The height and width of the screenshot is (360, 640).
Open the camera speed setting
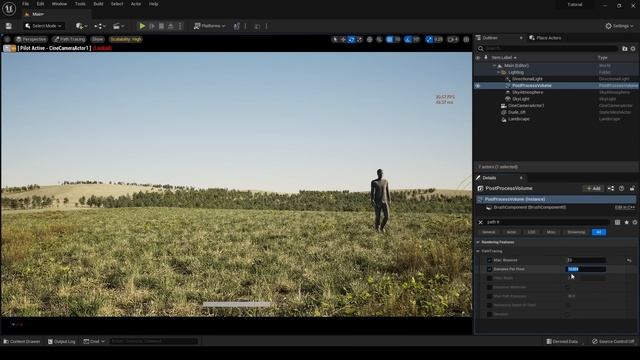click(x=453, y=40)
